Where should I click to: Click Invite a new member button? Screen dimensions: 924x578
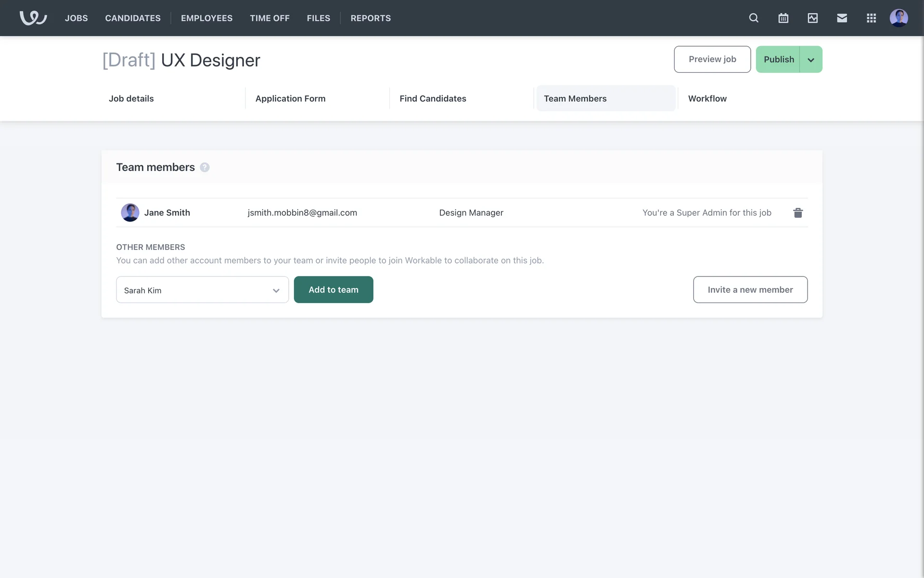point(750,289)
